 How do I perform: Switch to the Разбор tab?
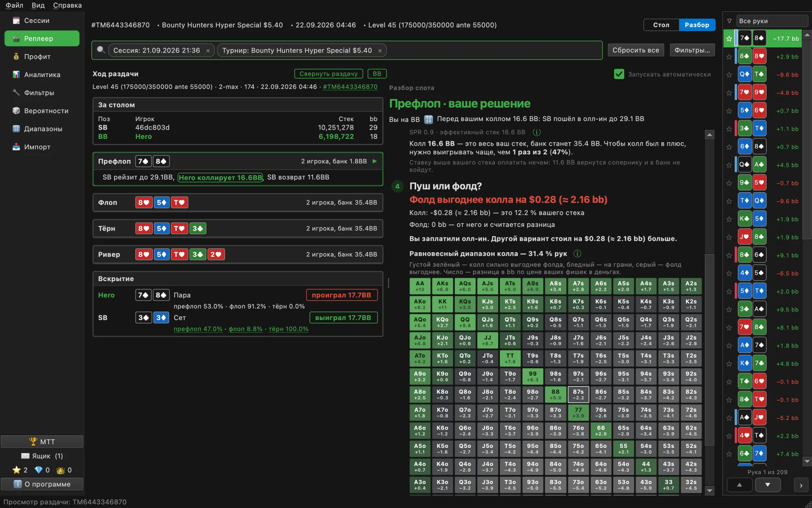click(x=697, y=25)
